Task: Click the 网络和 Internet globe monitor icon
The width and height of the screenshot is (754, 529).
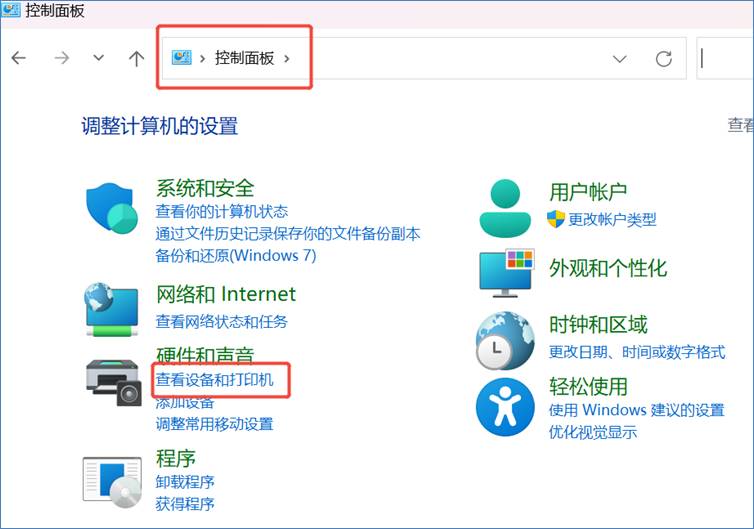Action: pyautogui.click(x=111, y=309)
